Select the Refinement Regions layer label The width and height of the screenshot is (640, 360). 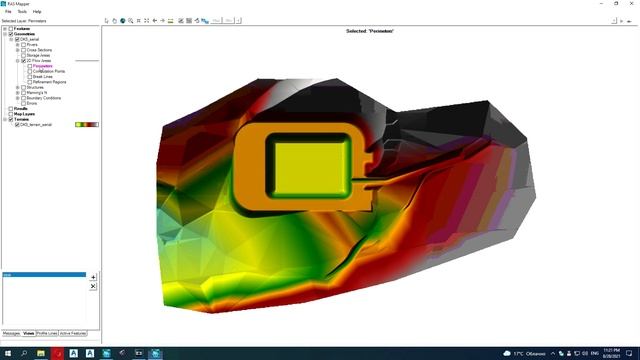pos(49,82)
